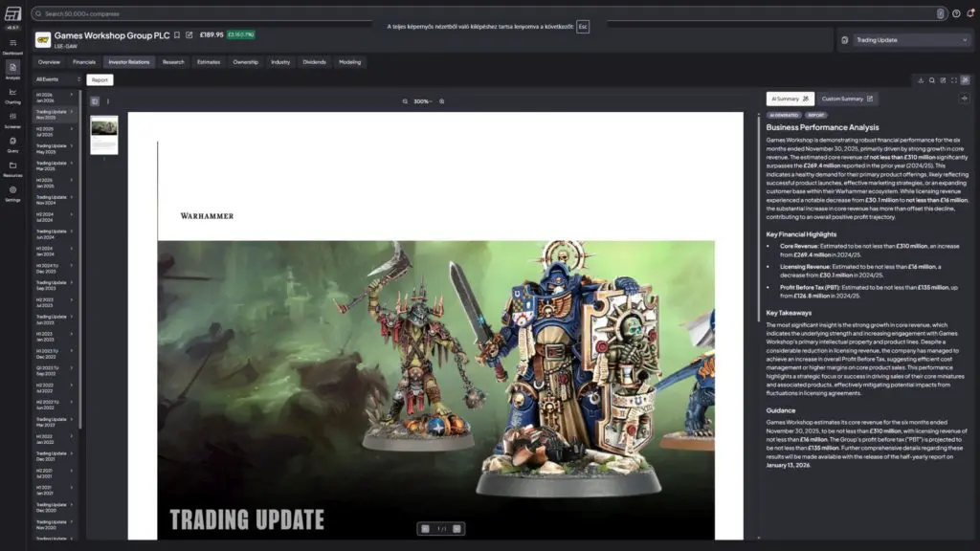Toggle the page thumbnails sidebar
Viewport: 980px width, 551px height.
point(95,101)
